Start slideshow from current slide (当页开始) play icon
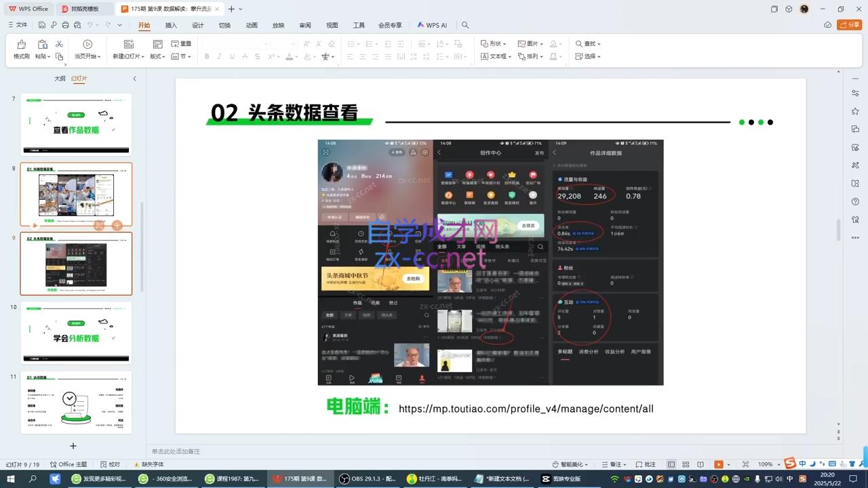 point(87,44)
